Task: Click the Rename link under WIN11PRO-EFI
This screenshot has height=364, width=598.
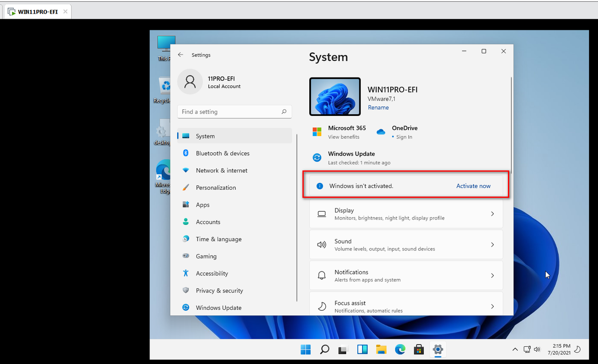Action: point(378,107)
